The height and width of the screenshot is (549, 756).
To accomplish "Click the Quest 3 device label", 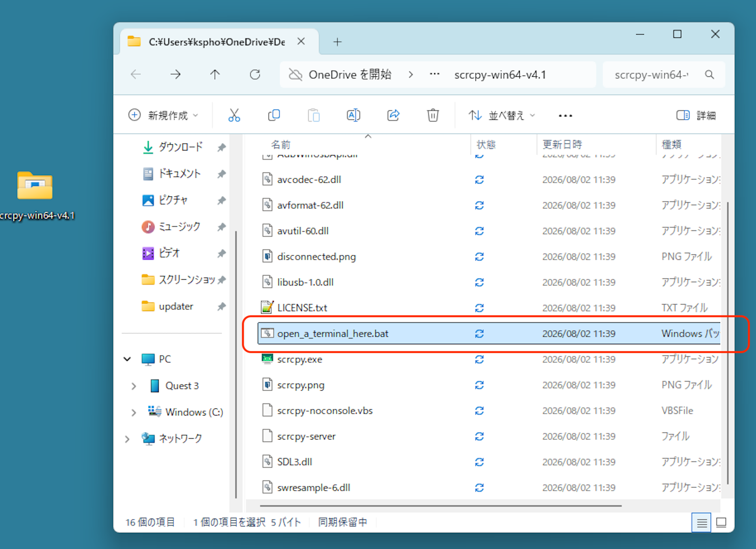I will (182, 386).
